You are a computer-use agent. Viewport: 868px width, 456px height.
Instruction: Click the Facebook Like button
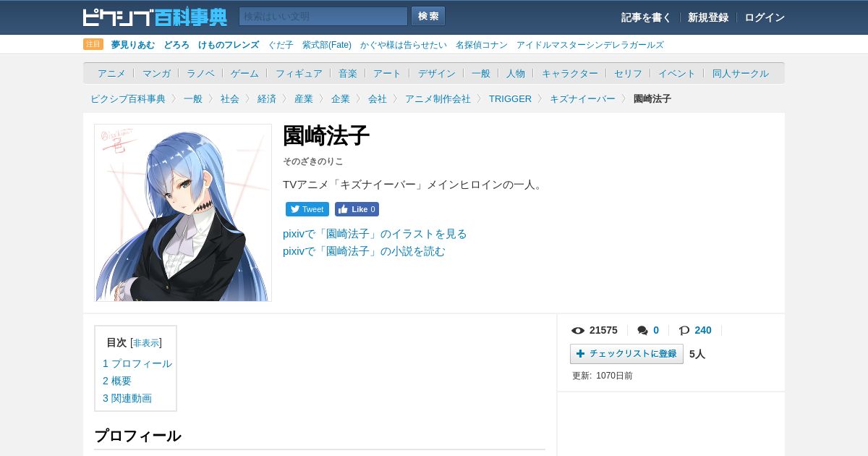(x=357, y=209)
